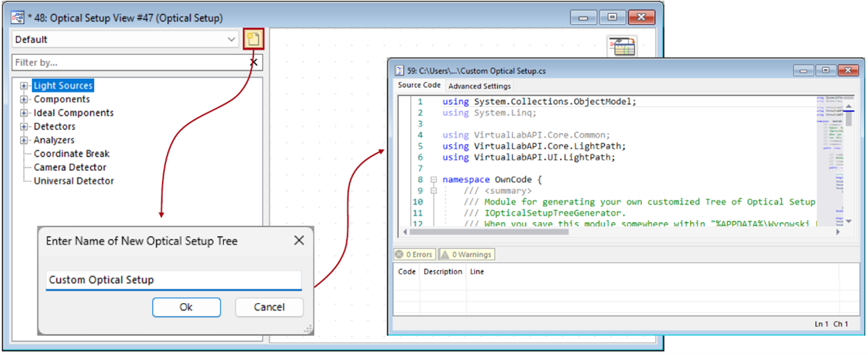This screenshot has width=868, height=355.
Task: Click the Line column header
Action: pyautogui.click(x=477, y=272)
